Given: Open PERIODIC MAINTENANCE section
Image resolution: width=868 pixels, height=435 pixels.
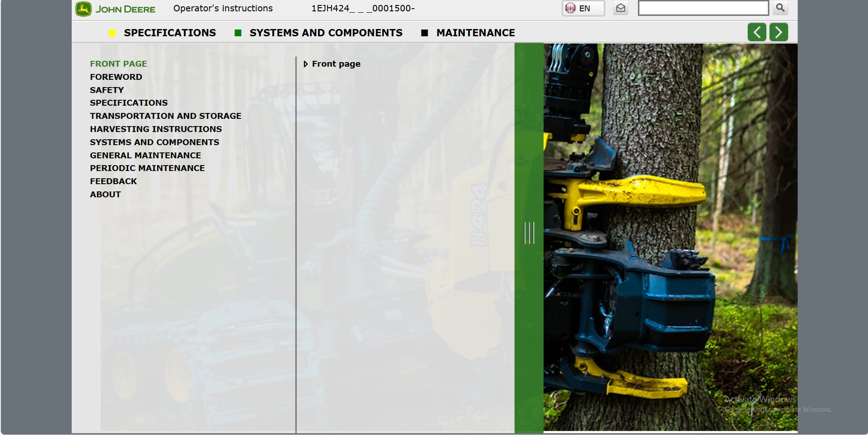Looking at the screenshot, I should (147, 168).
